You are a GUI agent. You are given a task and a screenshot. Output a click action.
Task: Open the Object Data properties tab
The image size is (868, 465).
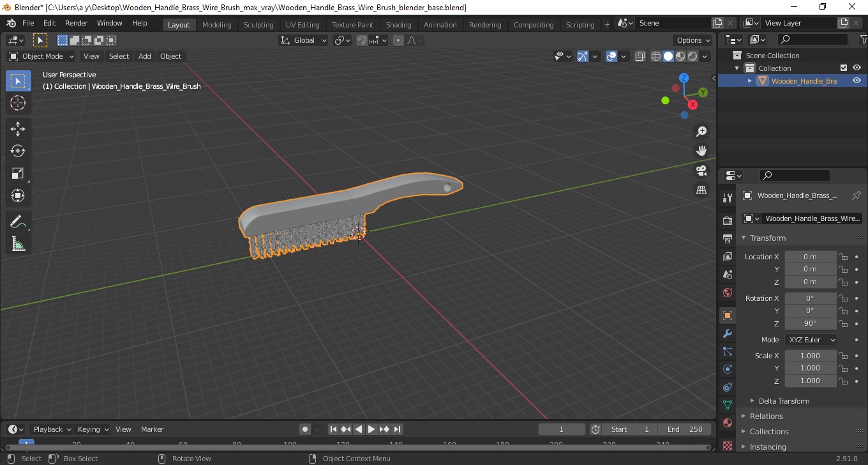click(728, 405)
